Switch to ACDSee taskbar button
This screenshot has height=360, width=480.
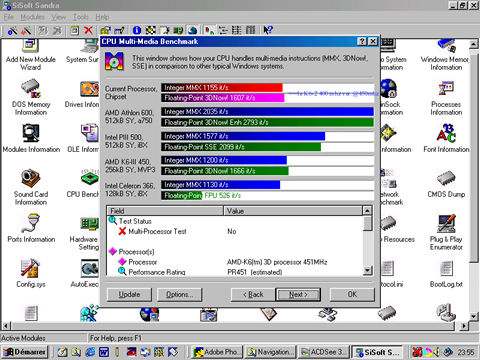click(323, 352)
